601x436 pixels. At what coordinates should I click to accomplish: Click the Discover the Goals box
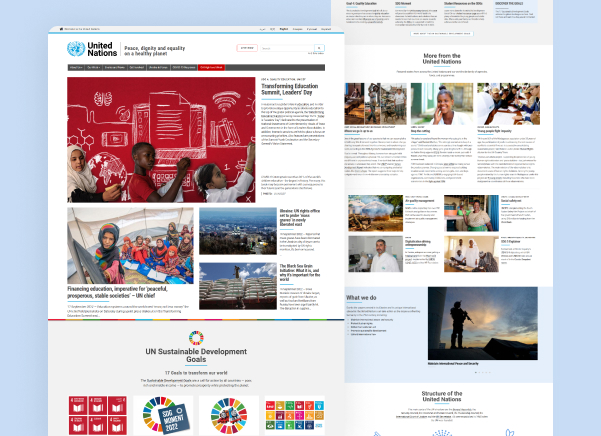coord(515,11)
